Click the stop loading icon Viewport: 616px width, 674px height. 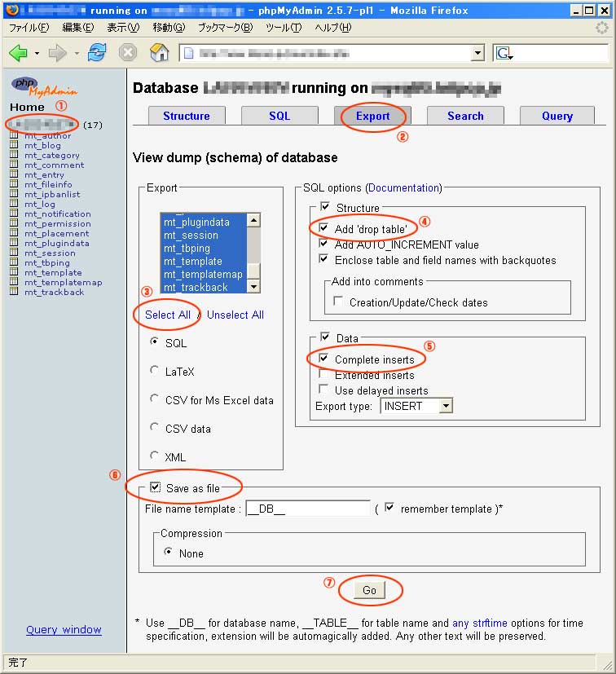click(x=128, y=53)
